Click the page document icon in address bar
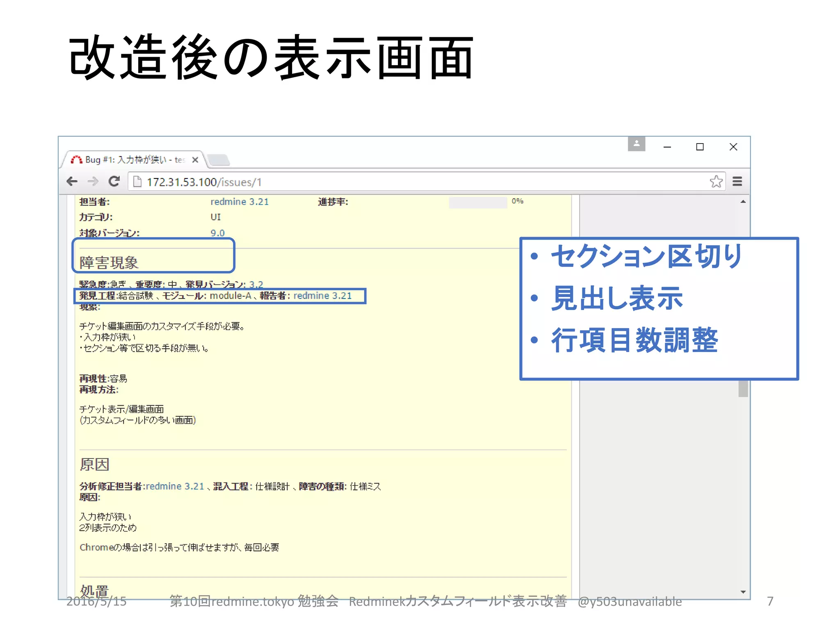 (x=137, y=181)
